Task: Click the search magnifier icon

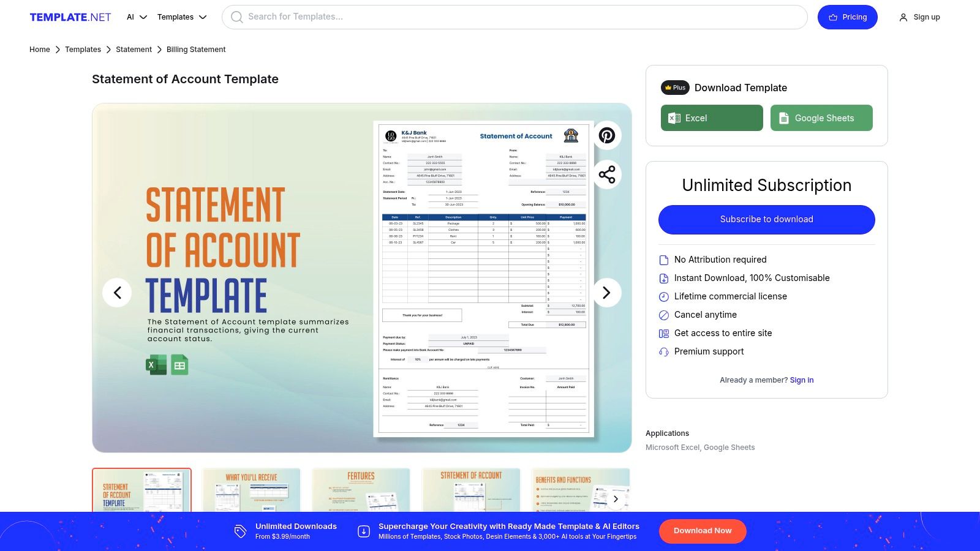Action: tap(236, 17)
